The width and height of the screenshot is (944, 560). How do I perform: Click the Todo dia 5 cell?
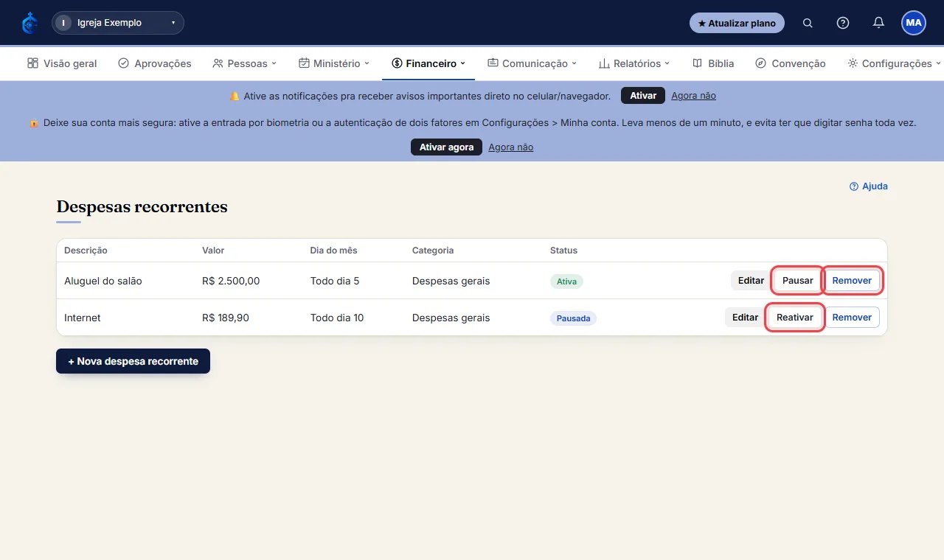click(335, 281)
